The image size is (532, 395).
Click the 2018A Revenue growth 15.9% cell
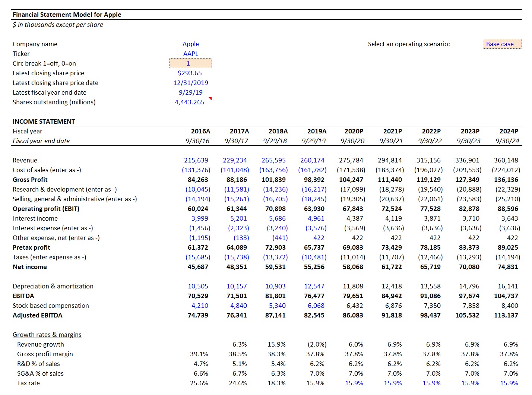tap(277, 344)
